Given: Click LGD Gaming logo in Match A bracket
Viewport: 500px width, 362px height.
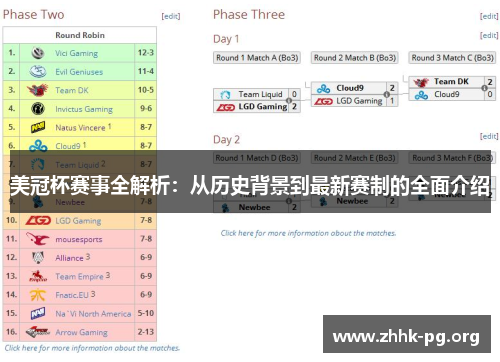Looking at the screenshot, I should (x=226, y=107).
